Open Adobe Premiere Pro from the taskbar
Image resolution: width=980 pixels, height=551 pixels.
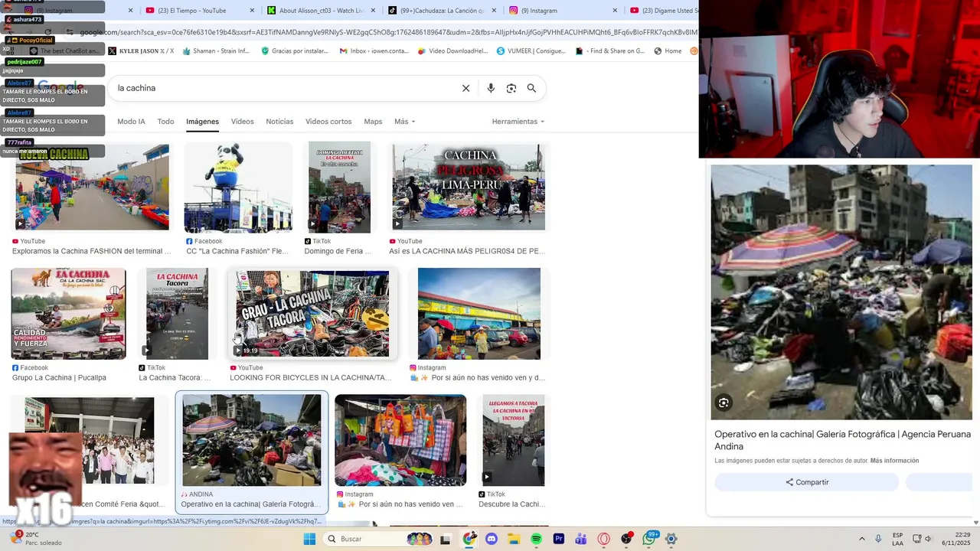tap(559, 539)
